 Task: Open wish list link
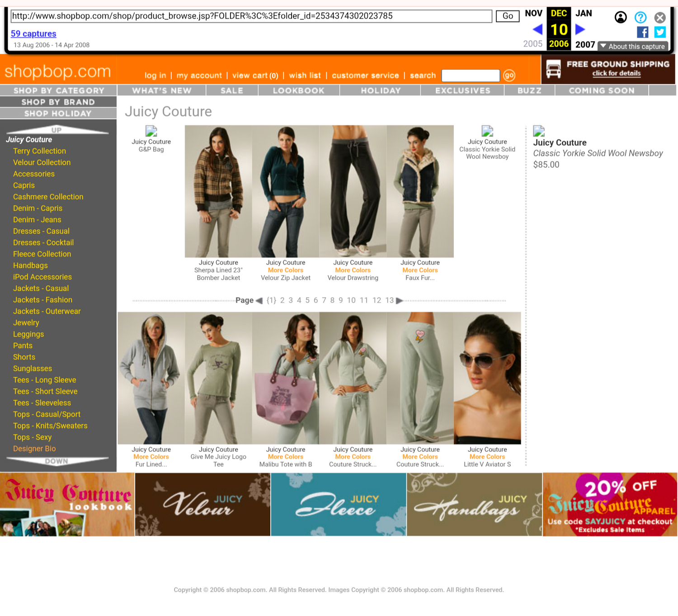305,76
